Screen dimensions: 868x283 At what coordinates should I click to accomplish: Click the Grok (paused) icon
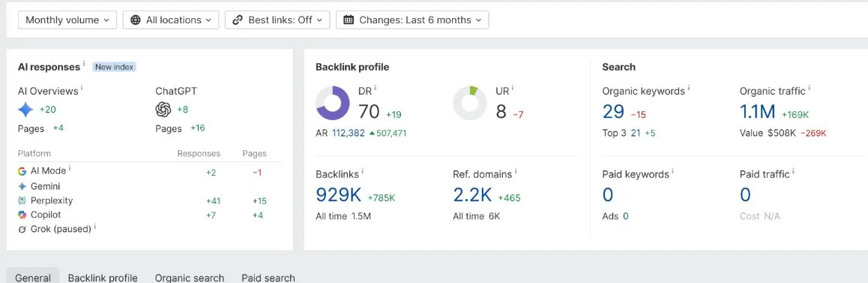point(22,229)
